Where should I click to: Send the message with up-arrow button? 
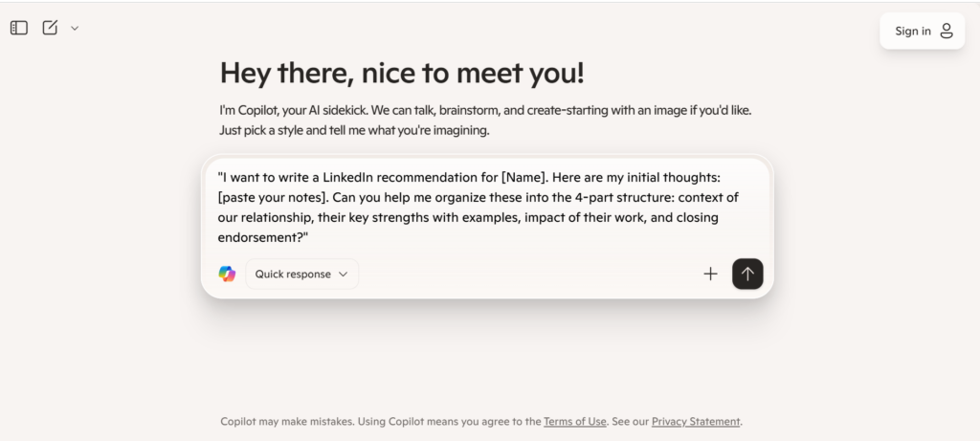tap(747, 274)
